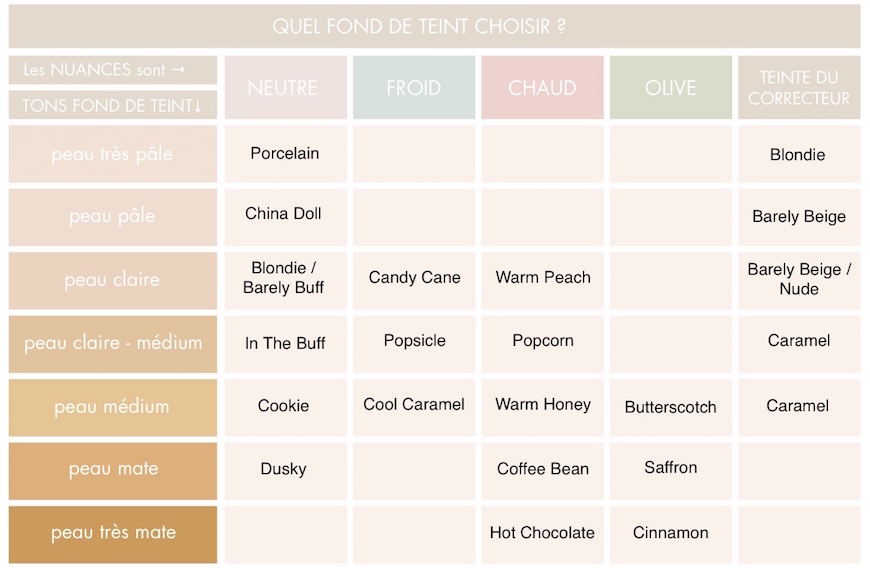Image resolution: width=870 pixels, height=568 pixels.
Task: Click the Porcelain shade cell
Action: click(286, 154)
